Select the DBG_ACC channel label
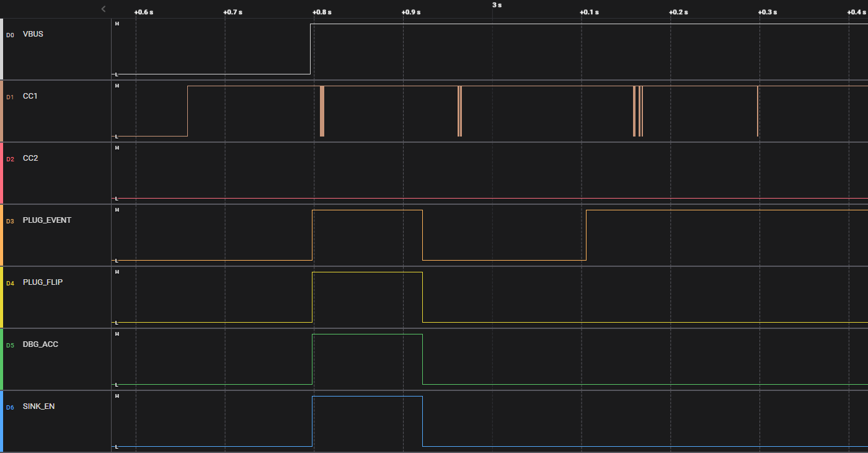Viewport: 868px width, 453px height. (x=40, y=344)
